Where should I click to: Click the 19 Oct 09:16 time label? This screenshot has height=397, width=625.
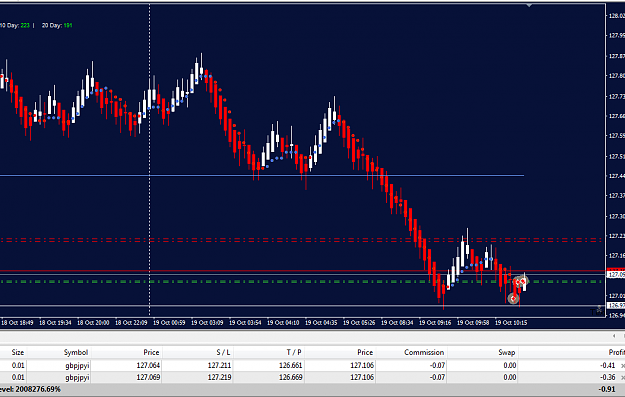click(435, 323)
